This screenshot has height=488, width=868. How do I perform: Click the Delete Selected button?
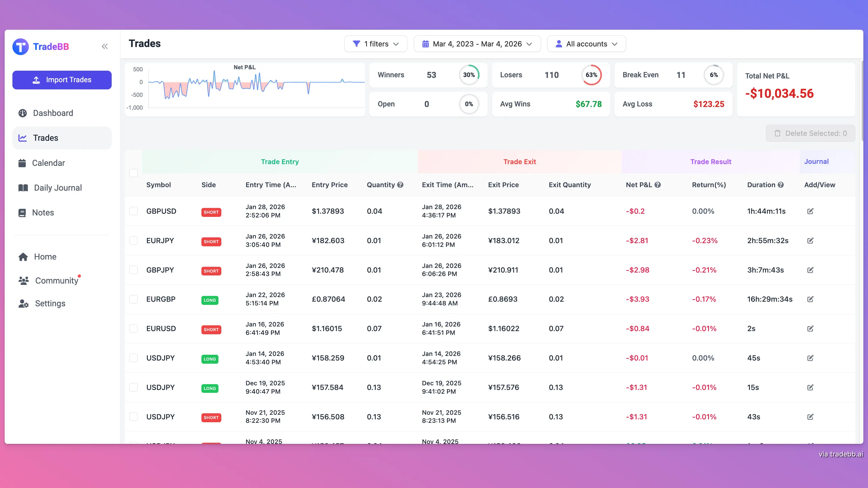click(810, 133)
